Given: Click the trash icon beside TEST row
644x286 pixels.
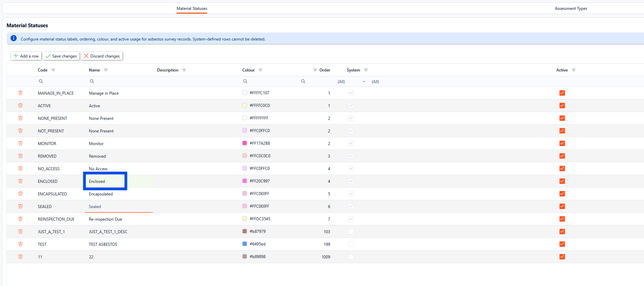Looking at the screenshot, I should pos(20,244).
